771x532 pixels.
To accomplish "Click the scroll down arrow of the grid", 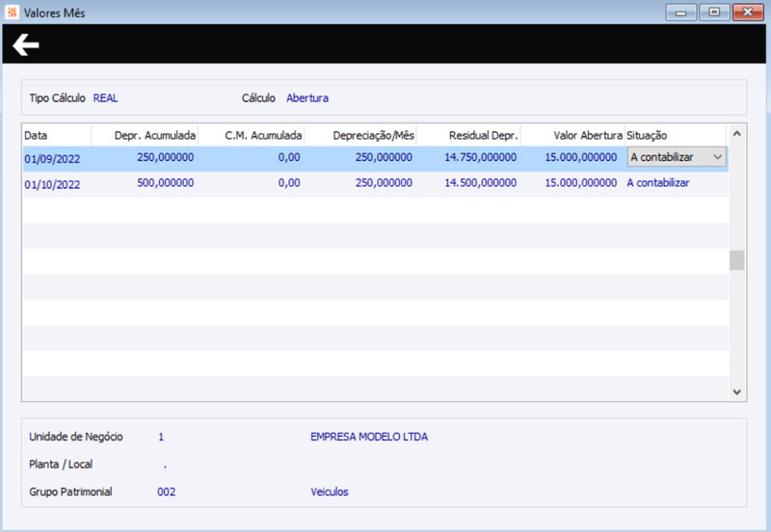I will pyautogui.click(x=736, y=392).
